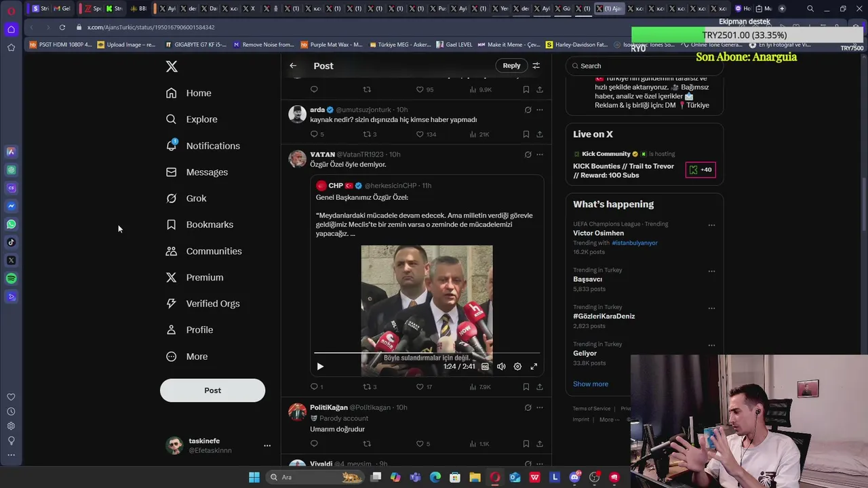Click the Reply button in header
The image size is (868, 488).
pyautogui.click(x=511, y=66)
